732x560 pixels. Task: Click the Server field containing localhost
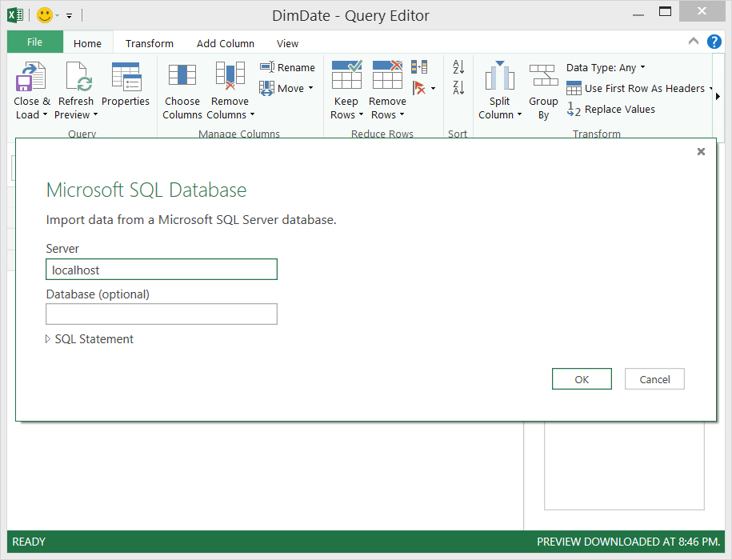162,270
